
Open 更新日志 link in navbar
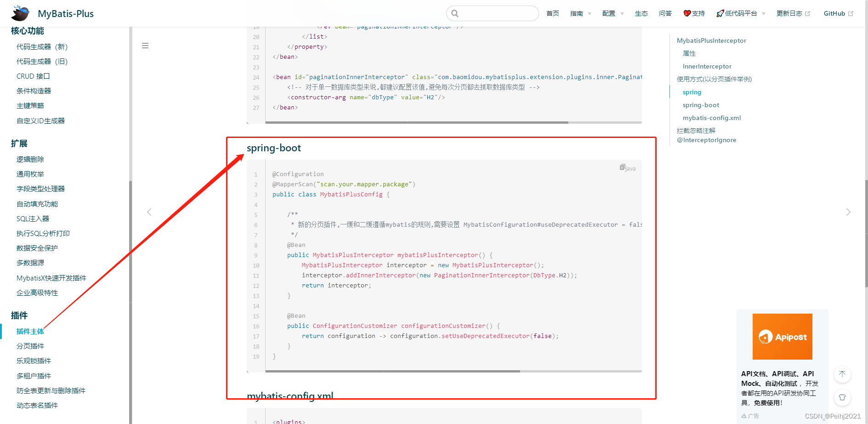pyautogui.click(x=789, y=13)
